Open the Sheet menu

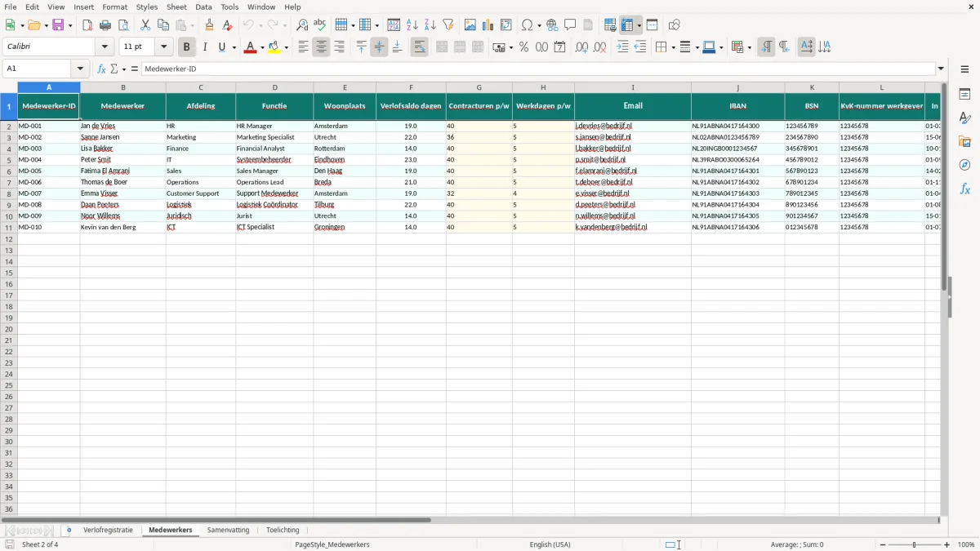(x=176, y=7)
